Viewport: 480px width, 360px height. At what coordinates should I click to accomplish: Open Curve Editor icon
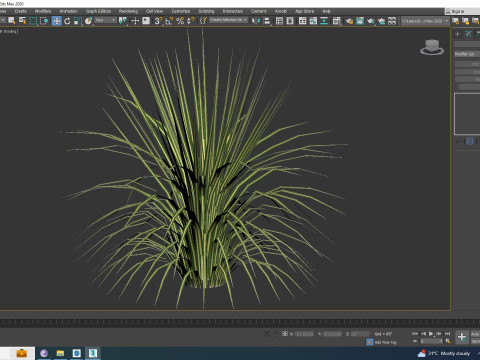pyautogui.click(x=313, y=21)
